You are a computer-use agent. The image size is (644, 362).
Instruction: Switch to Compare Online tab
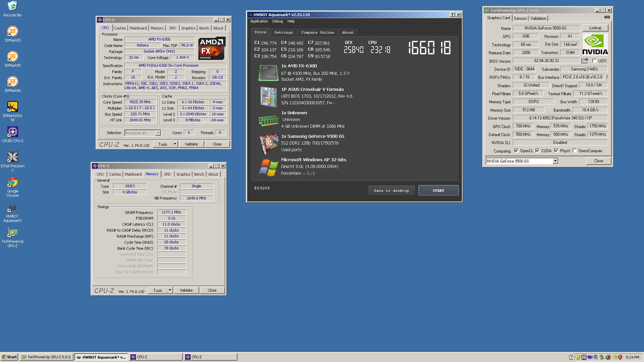tap(317, 33)
